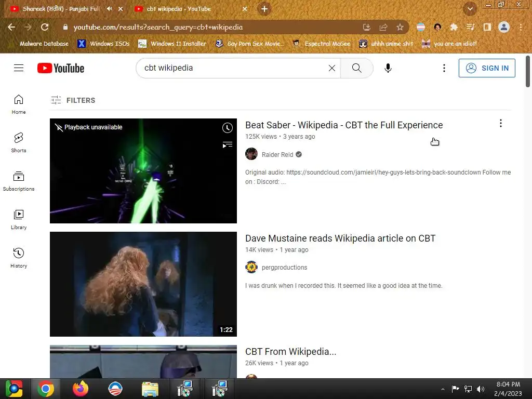The image size is (532, 399).
Task: Switch to Shareek Punjabi Full tab
Action: click(x=61, y=9)
